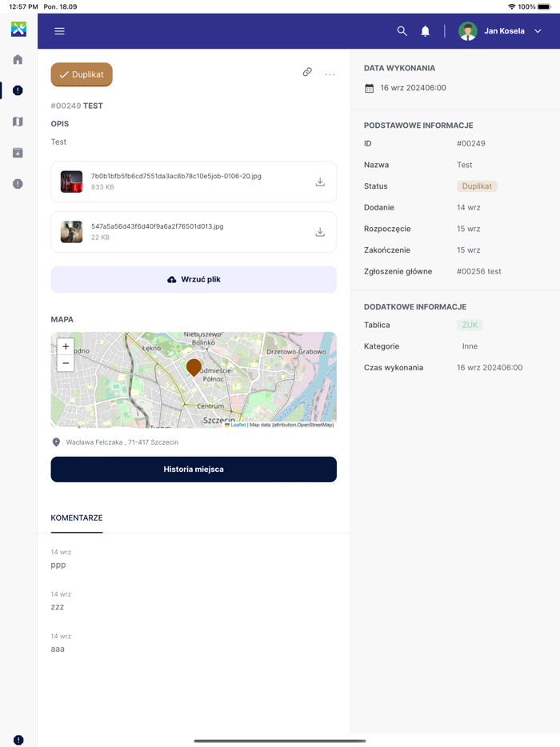Click the comment 'ppp'

[x=58, y=565]
